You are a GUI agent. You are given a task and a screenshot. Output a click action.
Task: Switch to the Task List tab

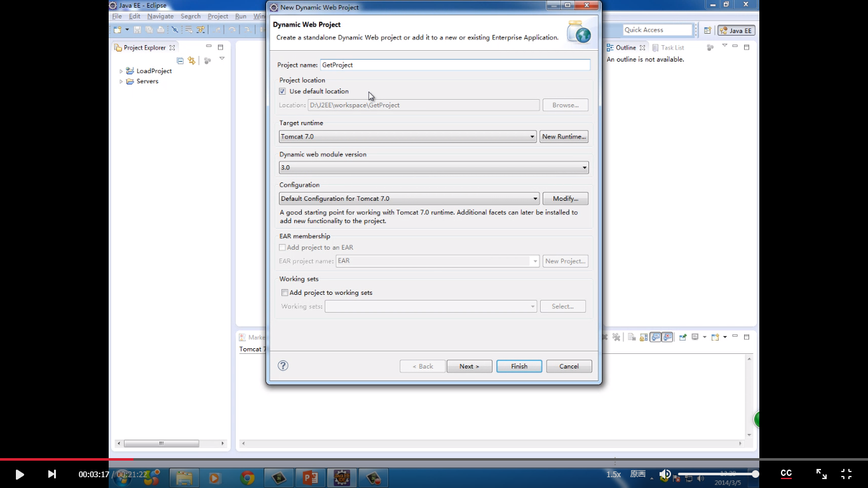point(668,48)
